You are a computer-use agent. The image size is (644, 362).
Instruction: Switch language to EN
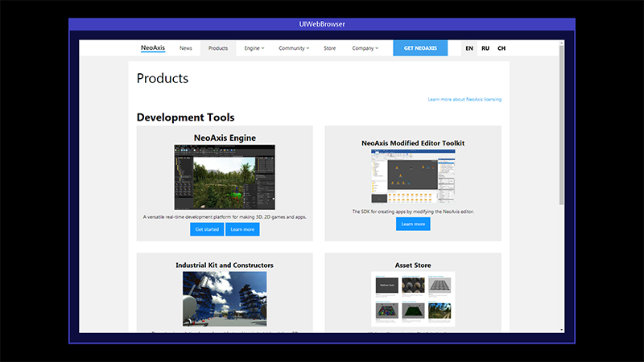pyautogui.click(x=469, y=48)
